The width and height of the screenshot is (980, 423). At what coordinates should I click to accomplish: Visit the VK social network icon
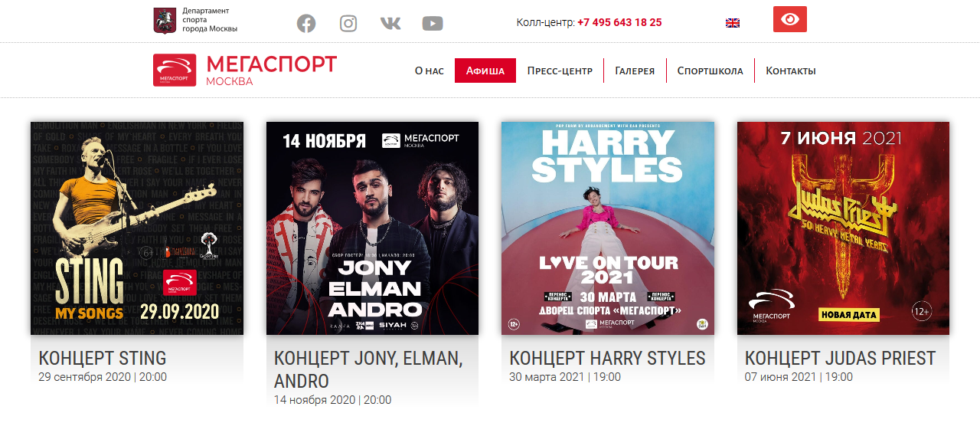pos(390,23)
